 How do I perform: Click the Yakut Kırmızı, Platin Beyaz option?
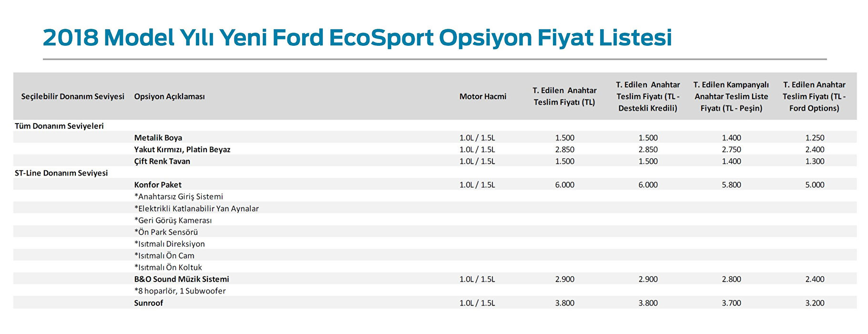[182, 150]
